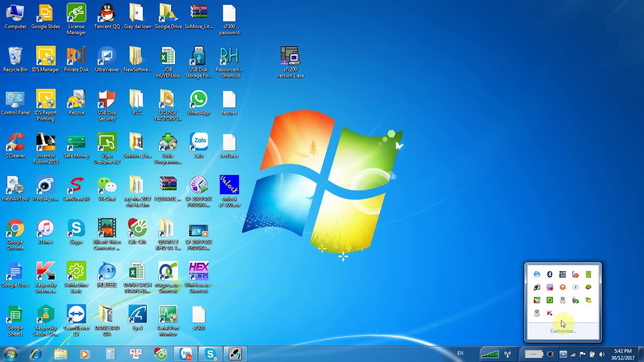Click the orange up-arrow tray icon
Screen dimensions: 644x362
(562, 287)
